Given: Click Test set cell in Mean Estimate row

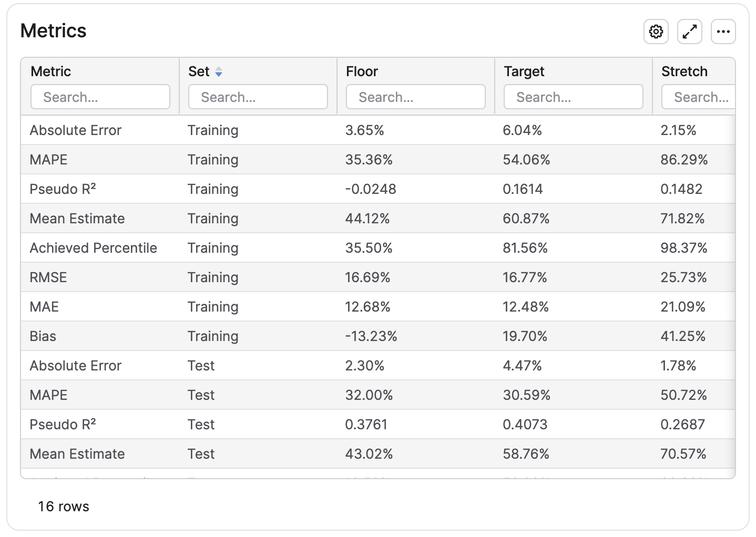Looking at the screenshot, I should 201,454.
